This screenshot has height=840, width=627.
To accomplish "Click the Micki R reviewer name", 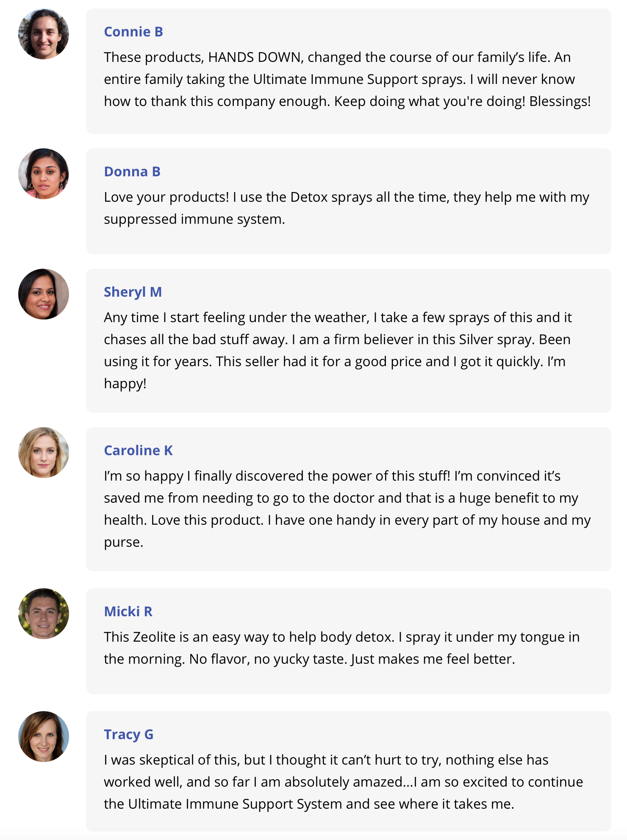I will 128,612.
